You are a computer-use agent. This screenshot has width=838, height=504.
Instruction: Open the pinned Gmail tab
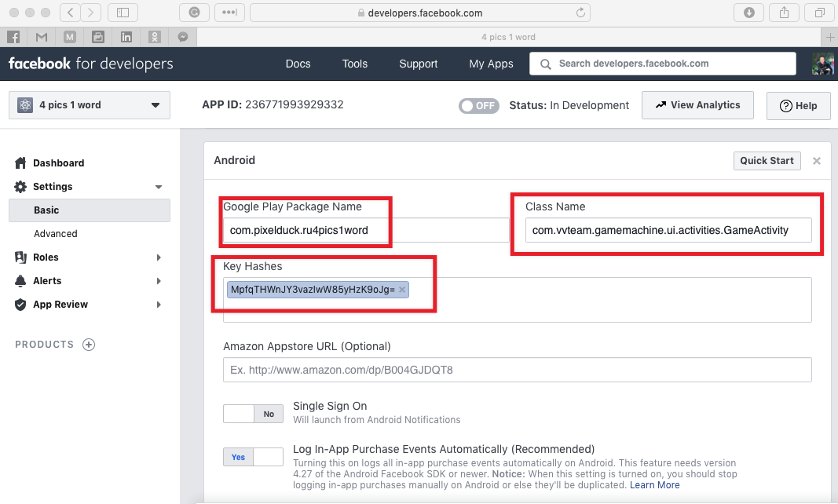42,37
